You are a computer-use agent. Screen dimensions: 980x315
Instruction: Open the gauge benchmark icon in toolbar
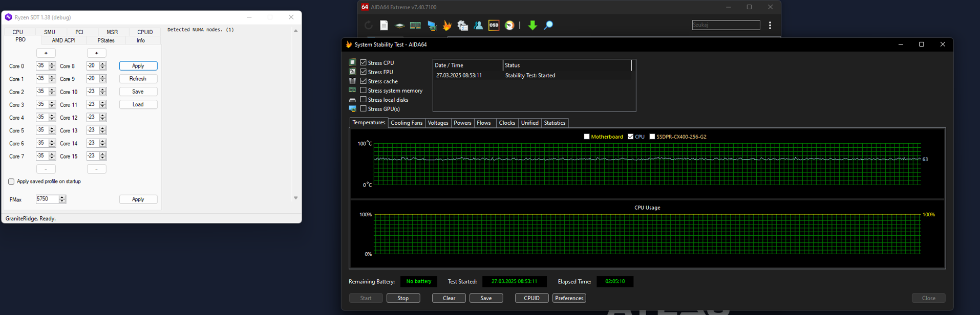point(509,26)
